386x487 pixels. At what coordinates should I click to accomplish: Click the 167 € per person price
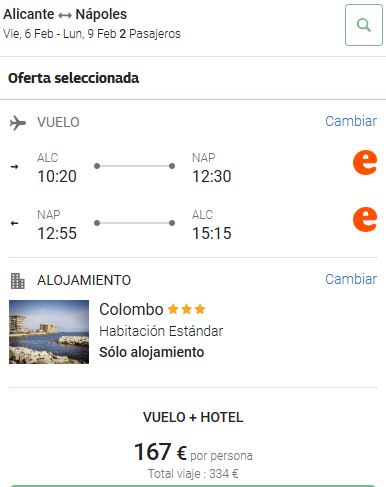pos(193,452)
